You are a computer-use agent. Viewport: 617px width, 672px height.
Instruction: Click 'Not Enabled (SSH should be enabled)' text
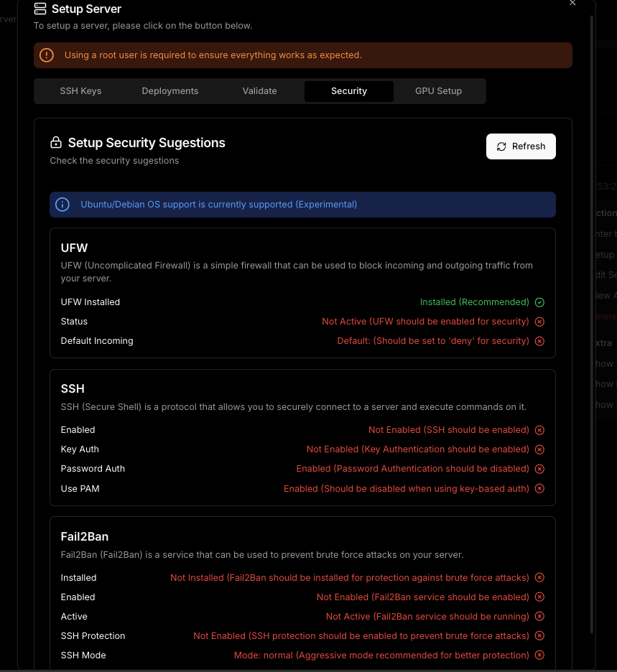(448, 430)
